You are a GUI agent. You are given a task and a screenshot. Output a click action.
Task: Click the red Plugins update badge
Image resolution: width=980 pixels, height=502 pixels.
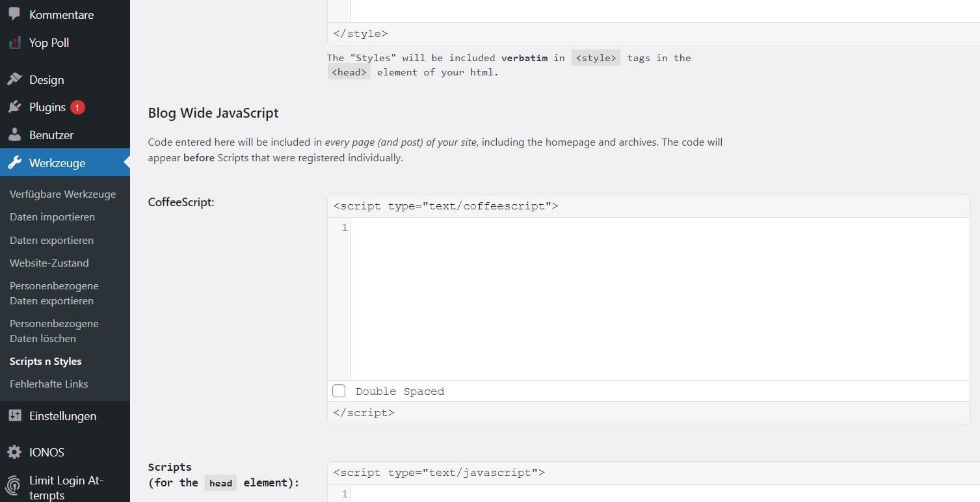point(77,107)
